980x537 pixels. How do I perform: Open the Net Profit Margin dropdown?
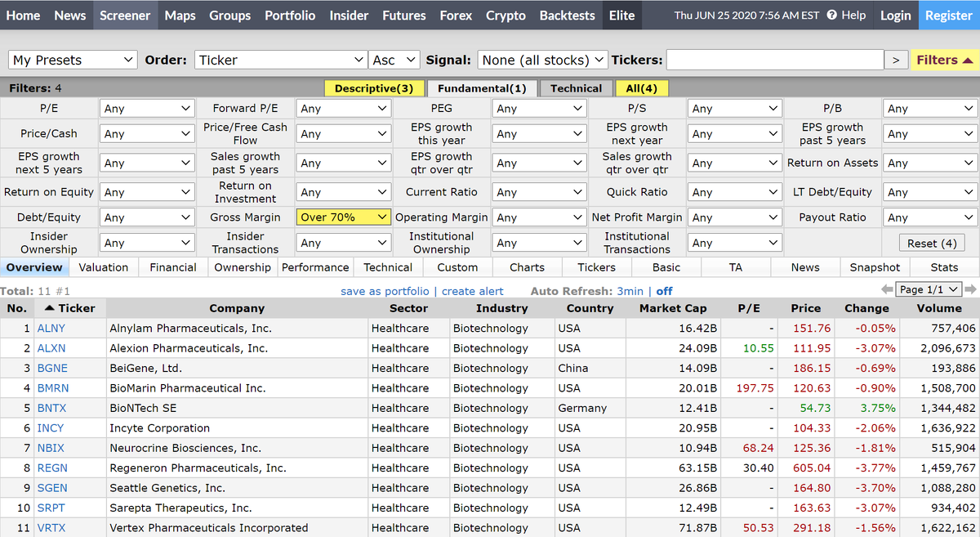(735, 217)
